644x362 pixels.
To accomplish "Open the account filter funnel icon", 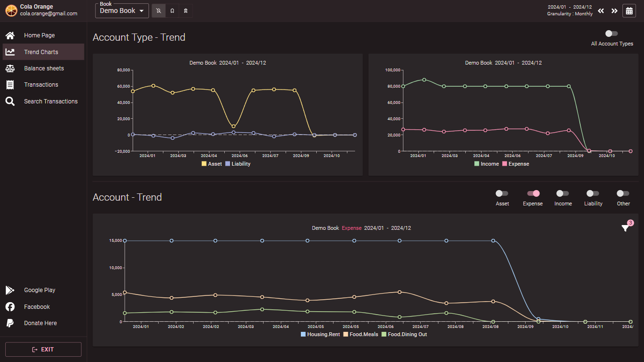I will [x=625, y=228].
